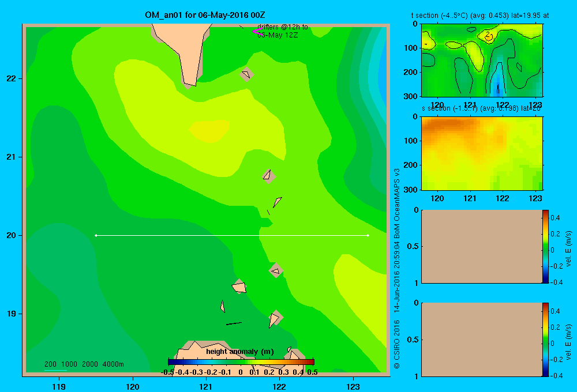Screen dimensions: 577x392
Task: Click latitude label '20' on the main map
Action: (x=11, y=235)
